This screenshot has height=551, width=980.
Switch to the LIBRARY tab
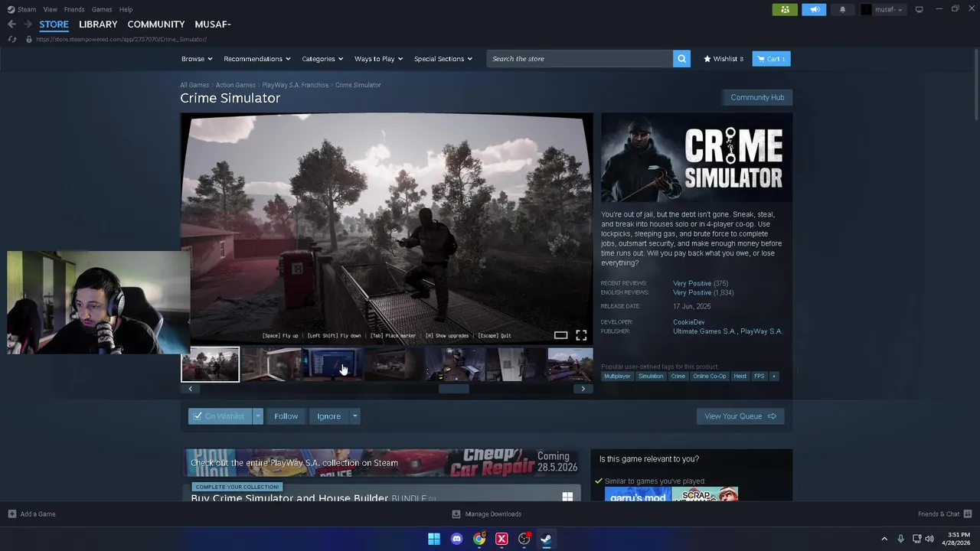[x=98, y=24]
